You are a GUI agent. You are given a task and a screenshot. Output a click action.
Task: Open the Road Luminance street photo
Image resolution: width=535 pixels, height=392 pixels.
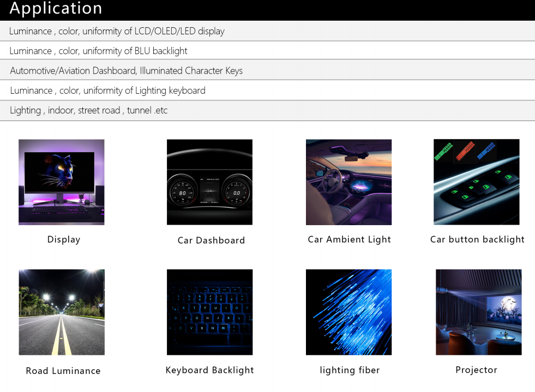61,312
